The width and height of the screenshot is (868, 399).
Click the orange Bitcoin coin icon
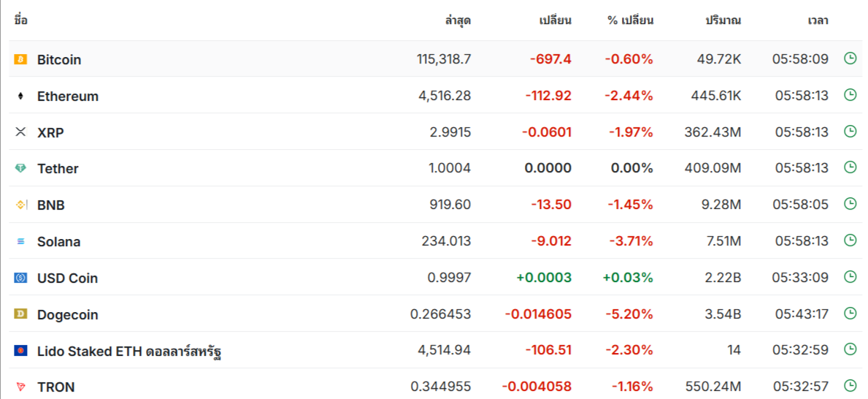20,59
